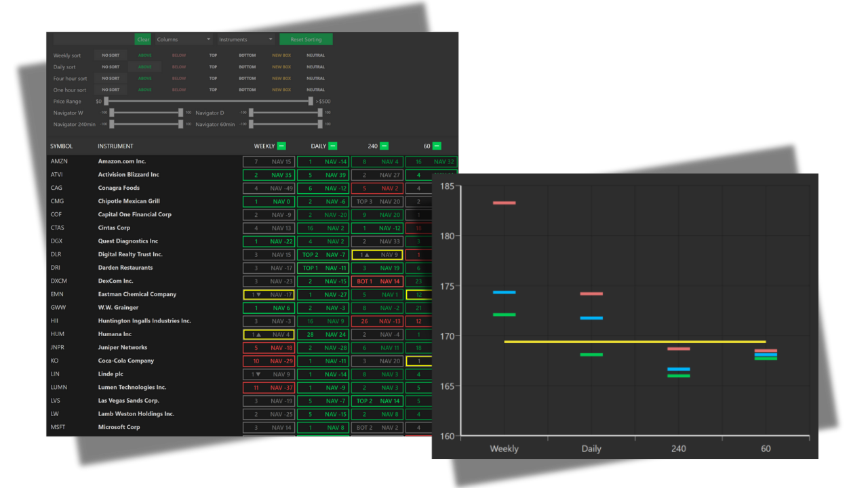Click the Weekly axis label in the chart

tap(504, 449)
